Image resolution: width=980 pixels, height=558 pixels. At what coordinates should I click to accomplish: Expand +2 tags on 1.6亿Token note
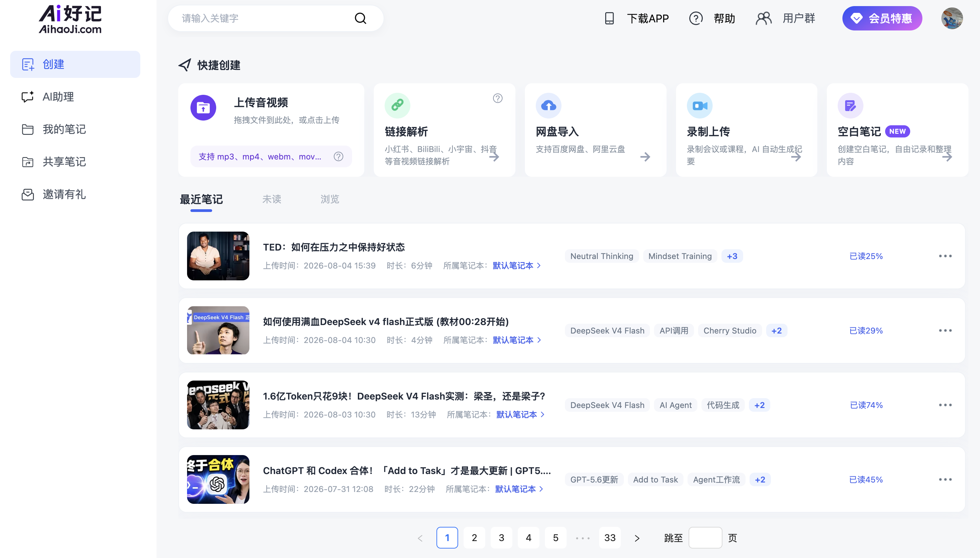click(759, 405)
